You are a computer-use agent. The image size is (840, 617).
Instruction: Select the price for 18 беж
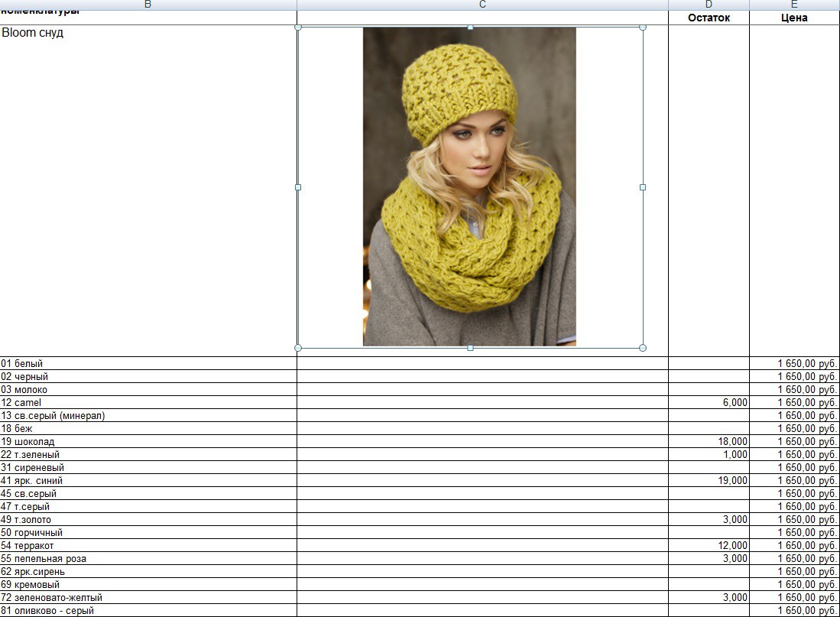(x=794, y=428)
